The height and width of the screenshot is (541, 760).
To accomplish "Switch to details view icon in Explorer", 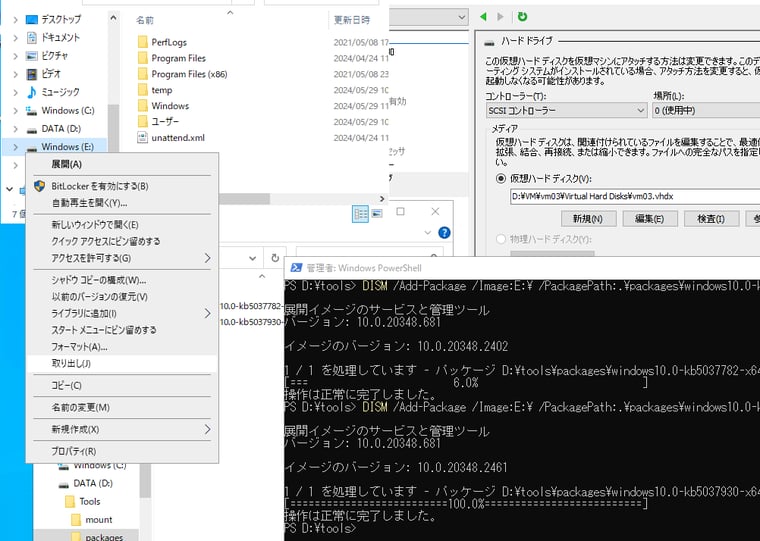I will (360, 214).
